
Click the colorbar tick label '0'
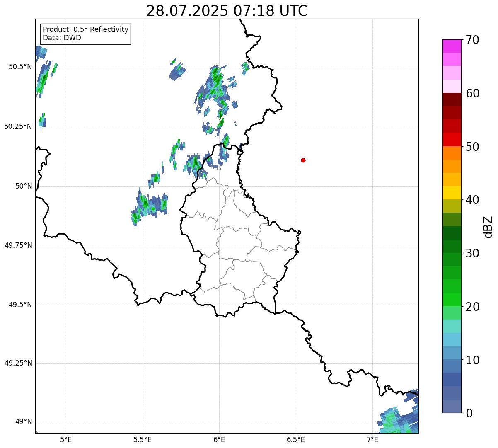point(469,414)
